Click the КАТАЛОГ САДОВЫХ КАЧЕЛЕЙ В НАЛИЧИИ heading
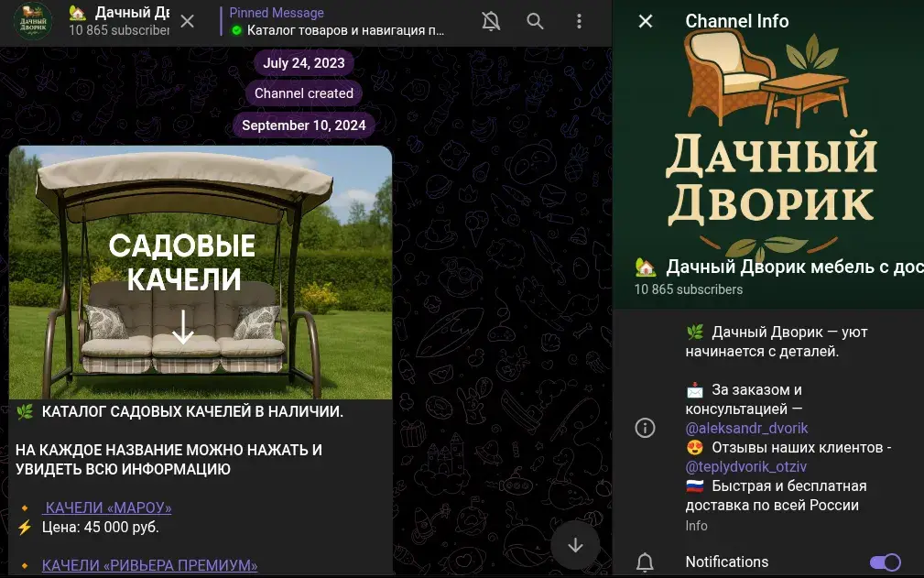This screenshot has width=924, height=578. (x=192, y=411)
